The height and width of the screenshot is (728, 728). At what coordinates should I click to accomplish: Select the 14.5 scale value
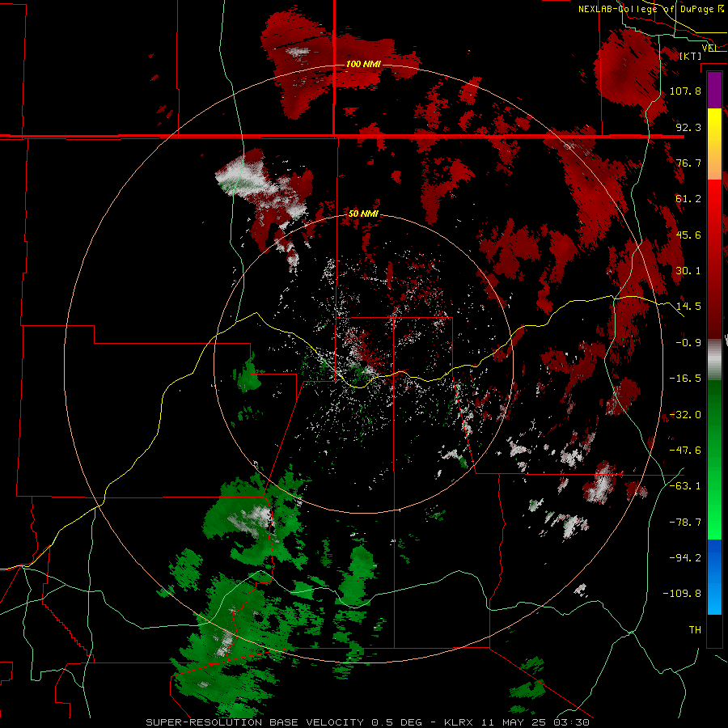pos(688,307)
